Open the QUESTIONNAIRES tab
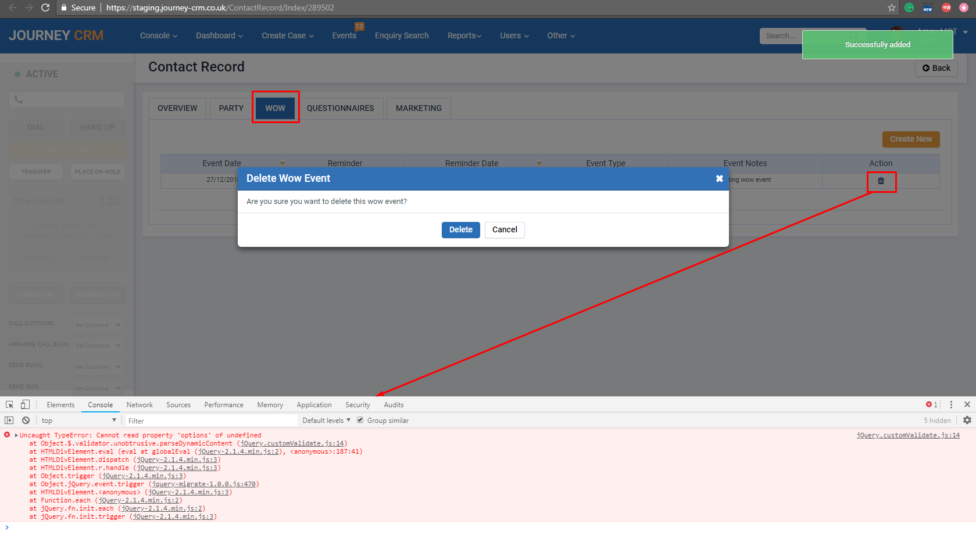Image resolution: width=976 pixels, height=560 pixels. pos(341,108)
